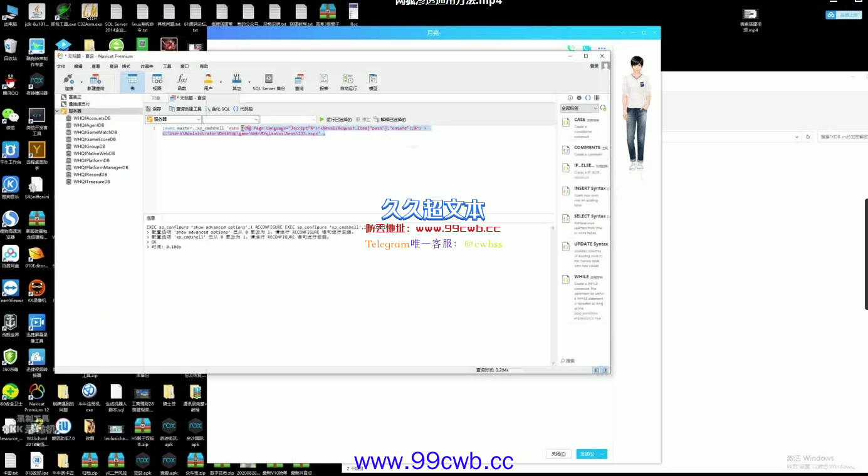Open the 视图 (View) toolbar icon
Screen dimensions: 868x476
[157, 82]
